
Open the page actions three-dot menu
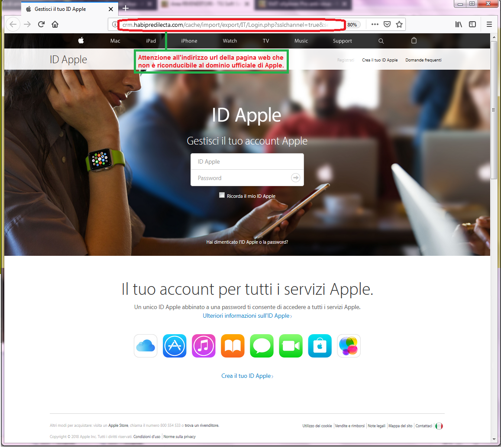(375, 24)
